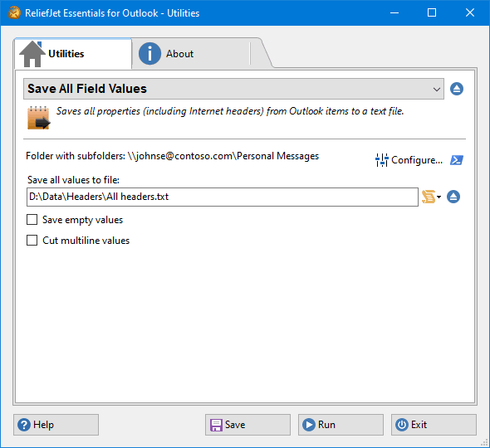Click the Save all values file path field
This screenshot has width=490, height=448.
(223, 197)
